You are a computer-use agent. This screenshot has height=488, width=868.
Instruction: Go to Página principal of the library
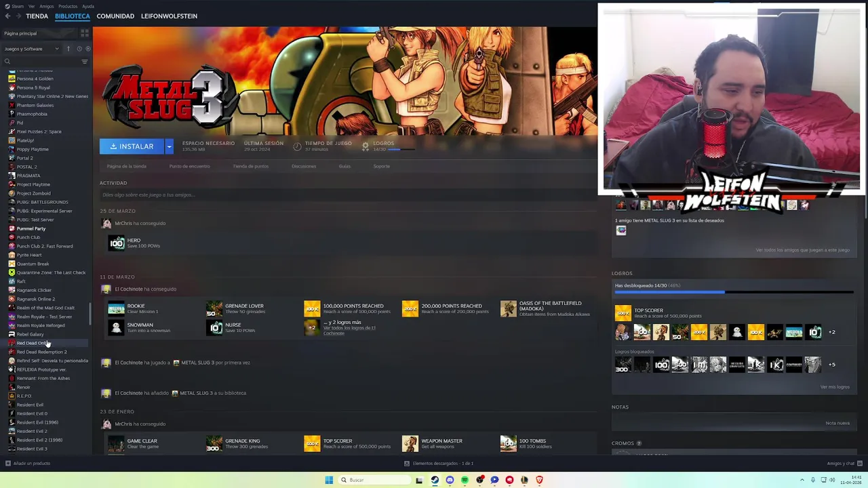coord(20,33)
